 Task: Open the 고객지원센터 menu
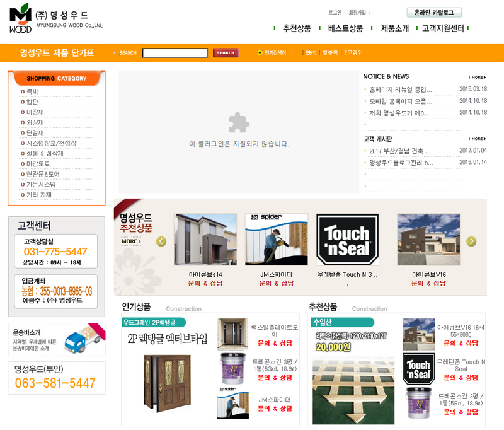click(443, 28)
